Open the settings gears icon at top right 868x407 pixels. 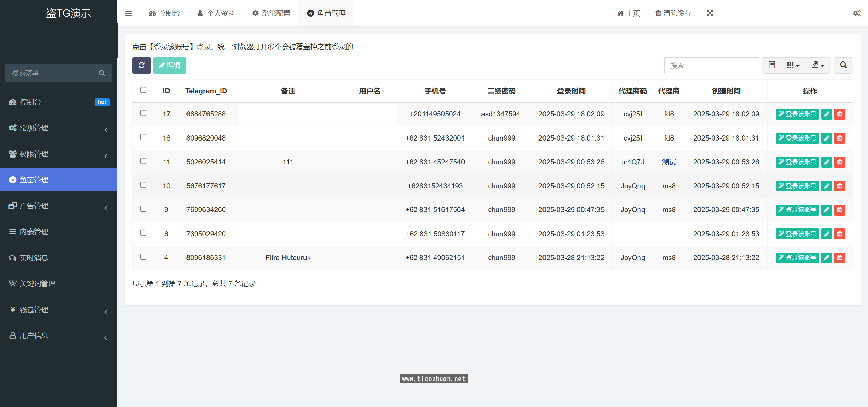[x=856, y=13]
